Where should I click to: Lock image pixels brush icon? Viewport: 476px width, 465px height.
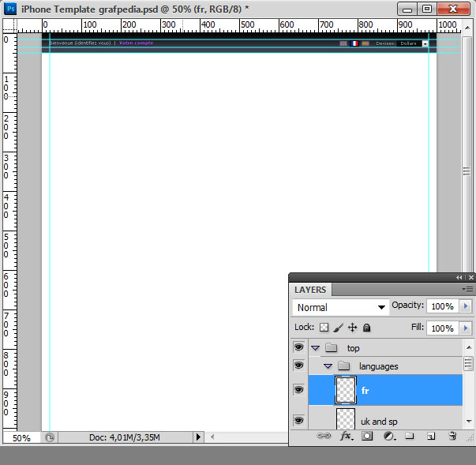click(338, 328)
